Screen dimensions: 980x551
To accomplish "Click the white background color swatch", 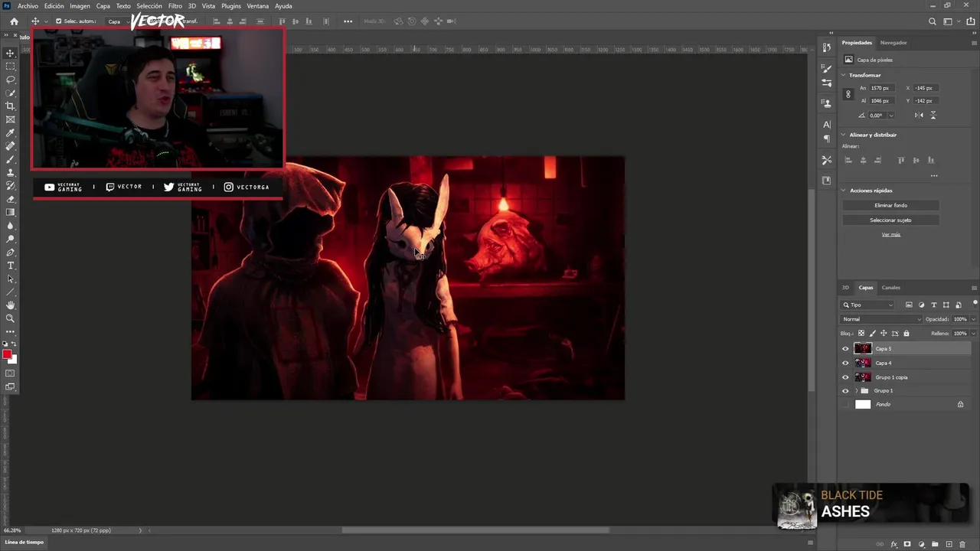I will (x=13, y=359).
